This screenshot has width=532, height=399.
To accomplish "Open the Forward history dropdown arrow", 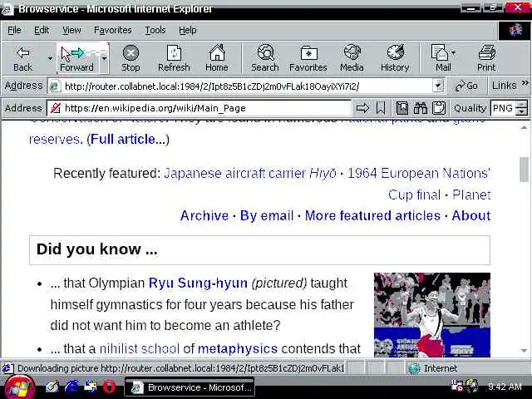I will [104, 58].
